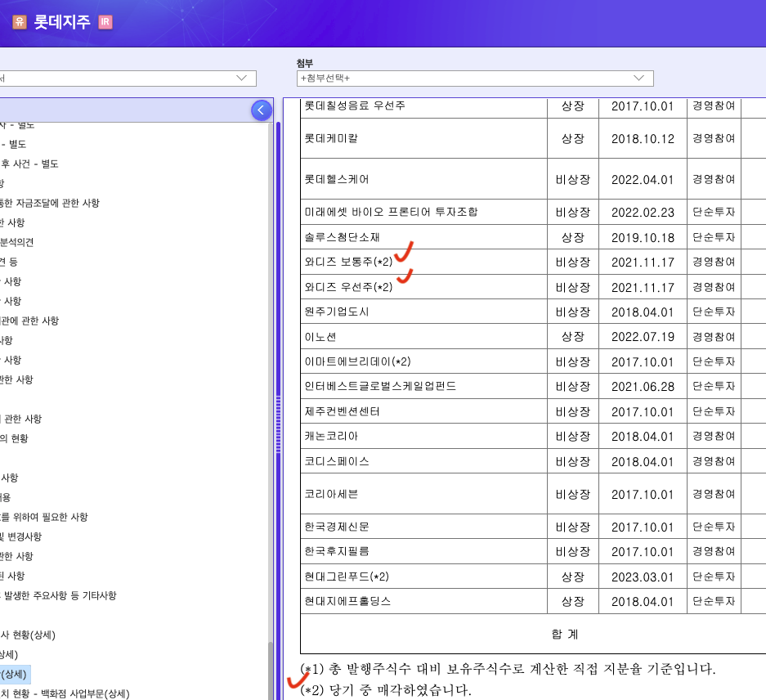Open '관에 관한 사항' tree item
766x700 pixels.
click(x=29, y=321)
